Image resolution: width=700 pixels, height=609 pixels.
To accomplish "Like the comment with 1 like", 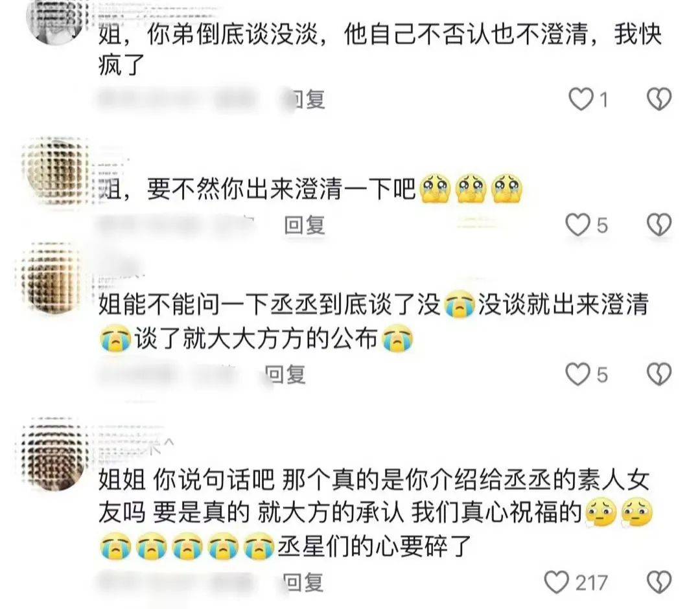I will coord(580,99).
